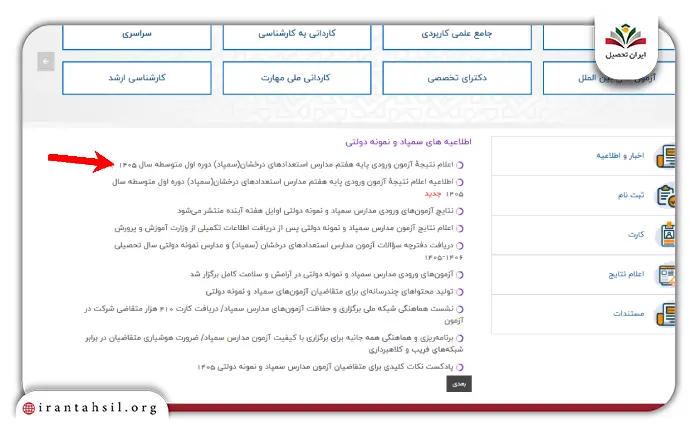Click the بعدی next page button
This screenshot has height=430, width=700.
pos(459,384)
